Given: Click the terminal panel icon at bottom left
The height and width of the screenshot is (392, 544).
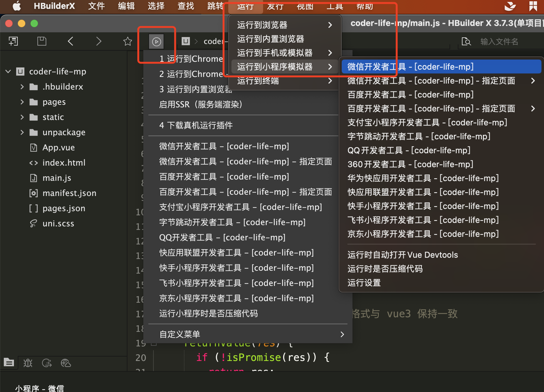Looking at the screenshot, I should pyautogui.click(x=9, y=362).
